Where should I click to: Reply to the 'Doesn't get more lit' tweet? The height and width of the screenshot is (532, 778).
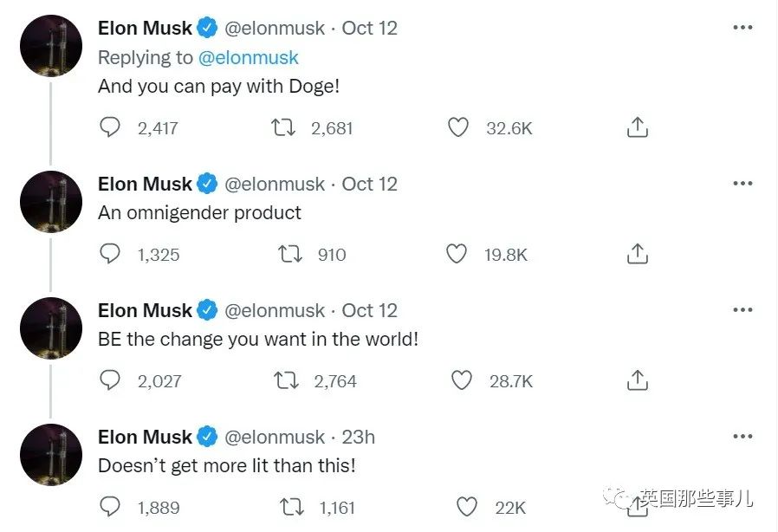(111, 507)
